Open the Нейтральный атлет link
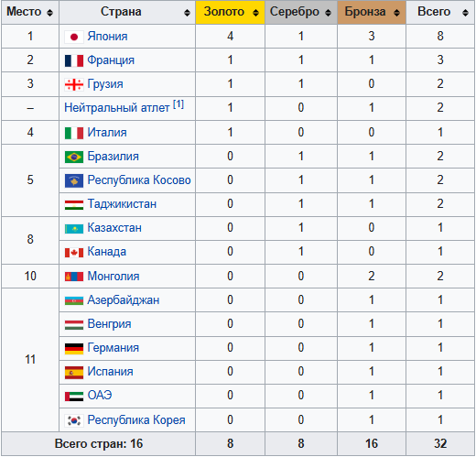476x457 pixels. point(116,108)
